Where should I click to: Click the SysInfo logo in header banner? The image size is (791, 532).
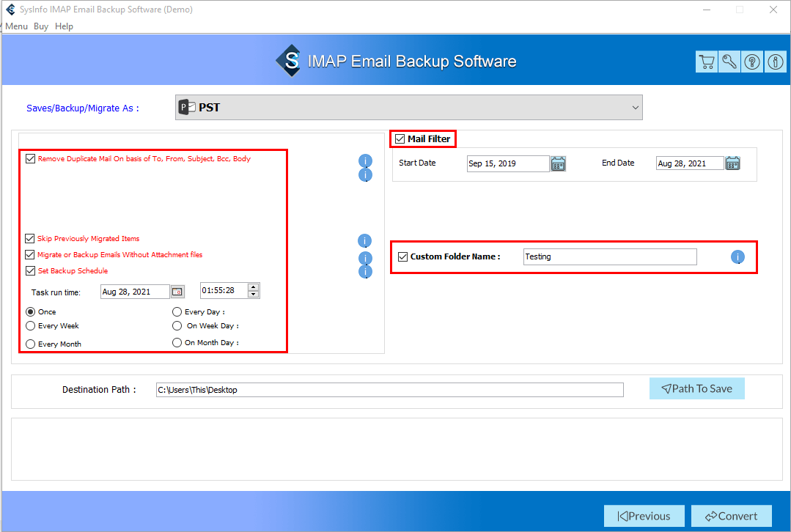click(x=289, y=61)
